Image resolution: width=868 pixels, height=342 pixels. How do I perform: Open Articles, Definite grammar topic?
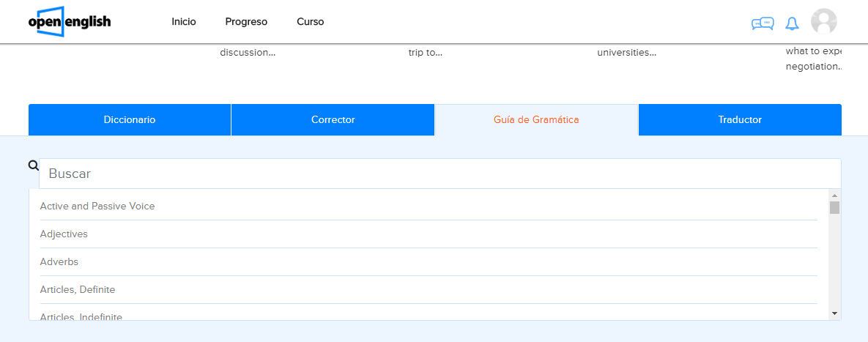78,290
